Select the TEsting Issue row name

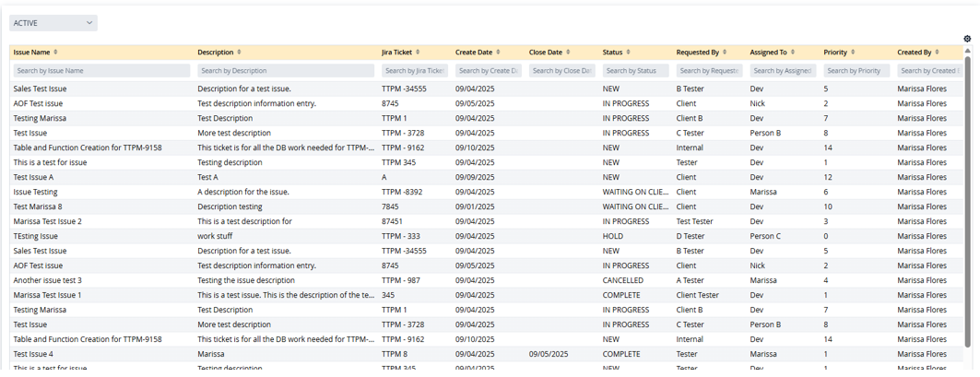click(35, 236)
